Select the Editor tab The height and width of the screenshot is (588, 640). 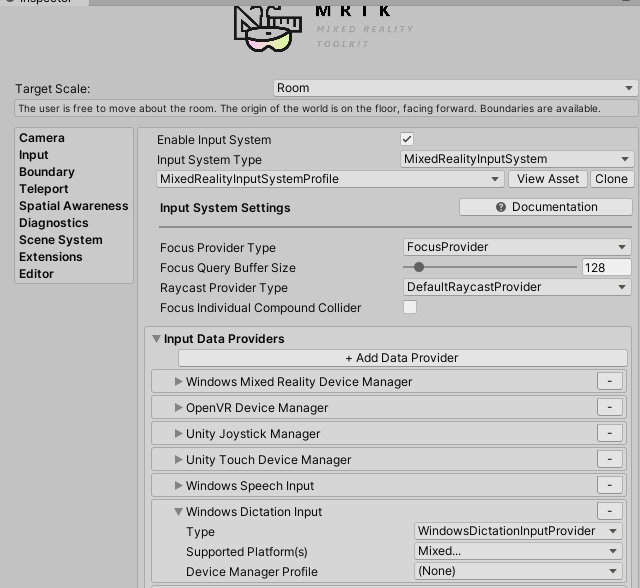(36, 274)
